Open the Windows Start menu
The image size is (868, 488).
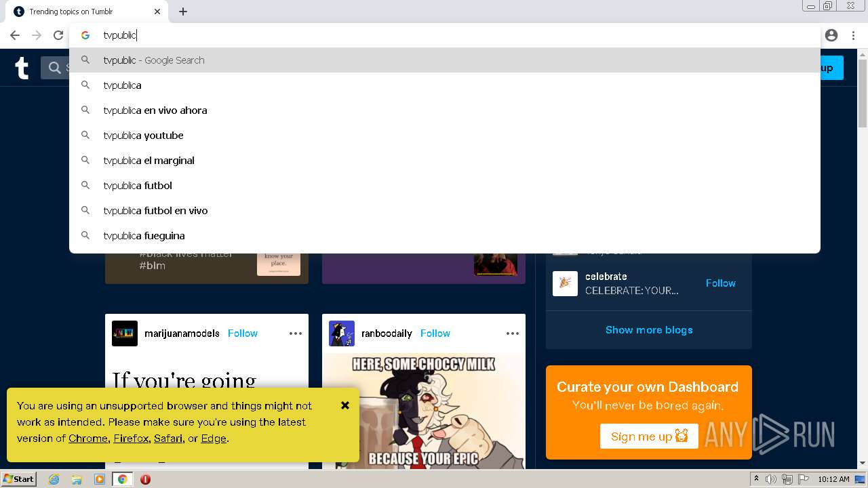[x=19, y=479]
